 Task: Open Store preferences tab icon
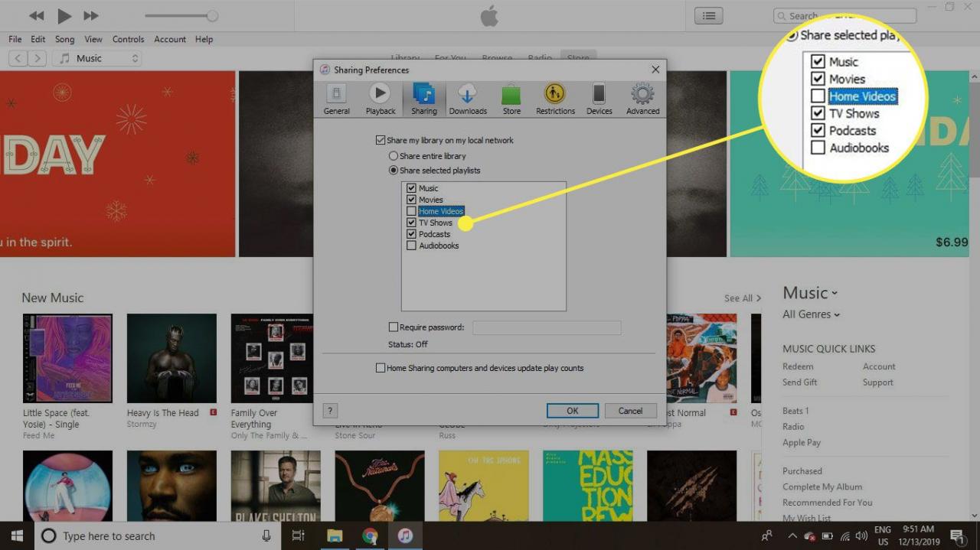pos(511,94)
